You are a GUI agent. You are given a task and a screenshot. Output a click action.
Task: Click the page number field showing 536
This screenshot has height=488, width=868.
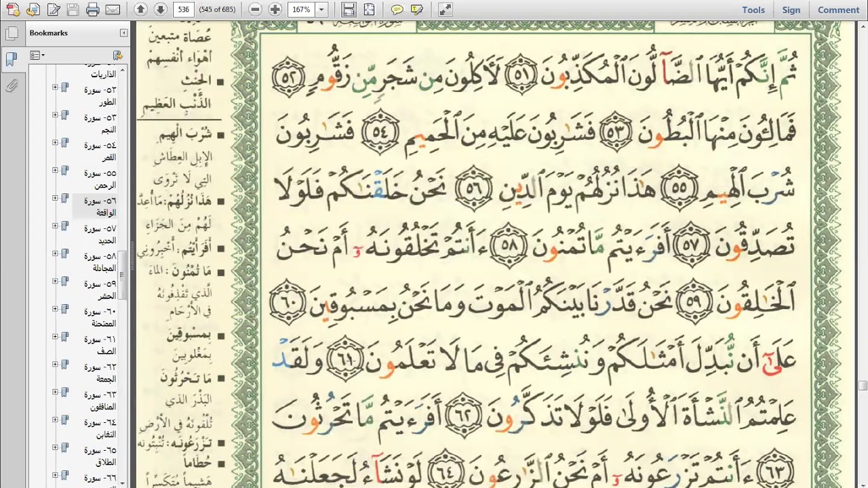tap(183, 9)
